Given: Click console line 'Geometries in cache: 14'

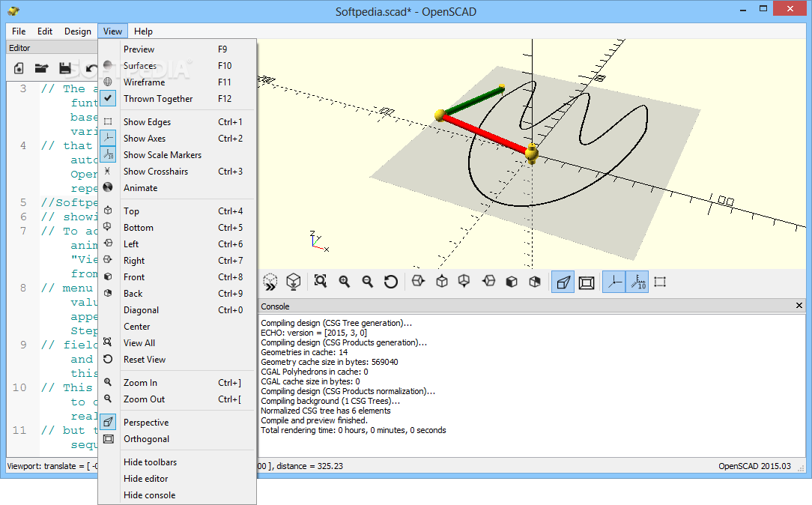Looking at the screenshot, I should tap(304, 352).
